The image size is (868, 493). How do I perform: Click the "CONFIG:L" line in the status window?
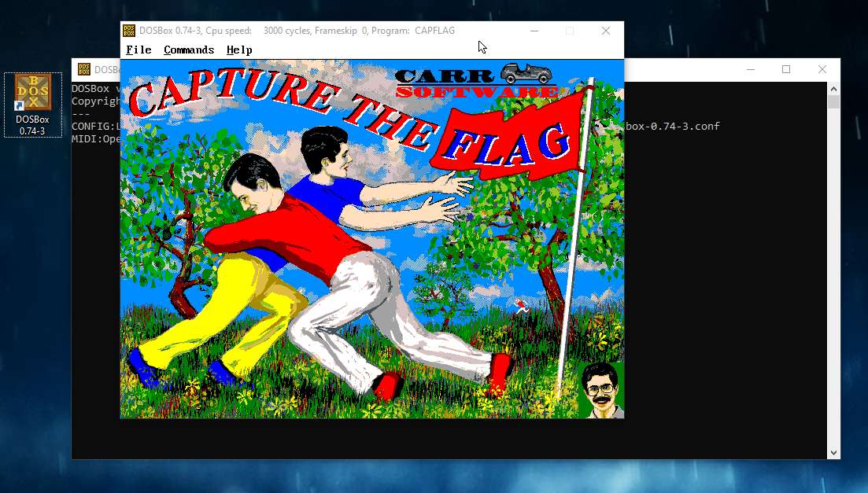coord(96,126)
